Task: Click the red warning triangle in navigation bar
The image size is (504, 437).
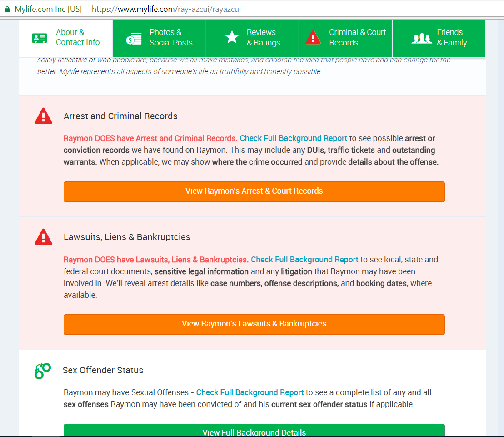Action: [313, 37]
